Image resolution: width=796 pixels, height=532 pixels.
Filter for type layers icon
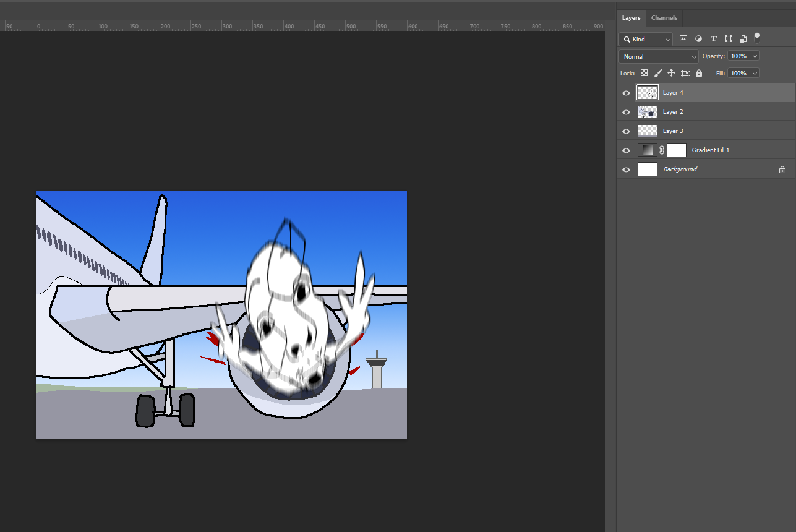(713, 38)
